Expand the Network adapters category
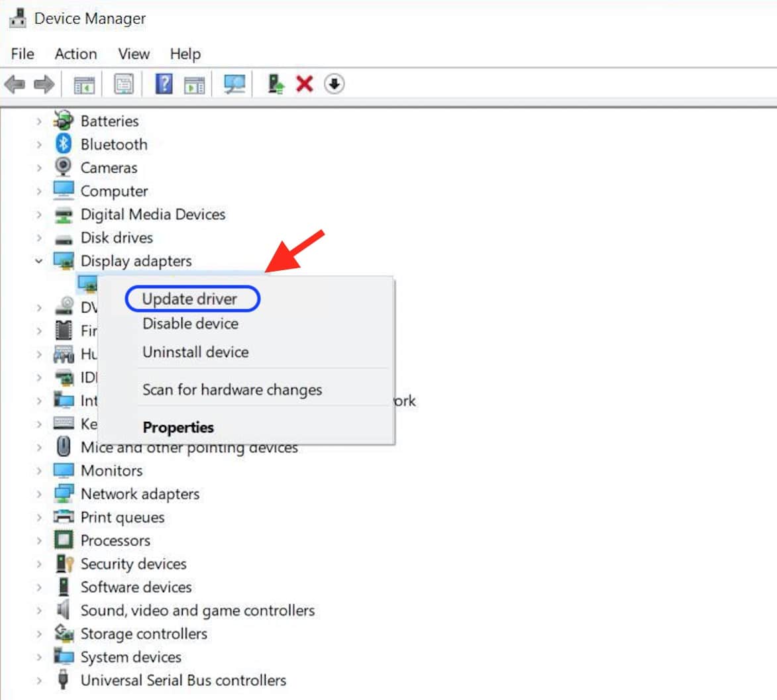This screenshot has height=700, width=777. click(x=38, y=494)
